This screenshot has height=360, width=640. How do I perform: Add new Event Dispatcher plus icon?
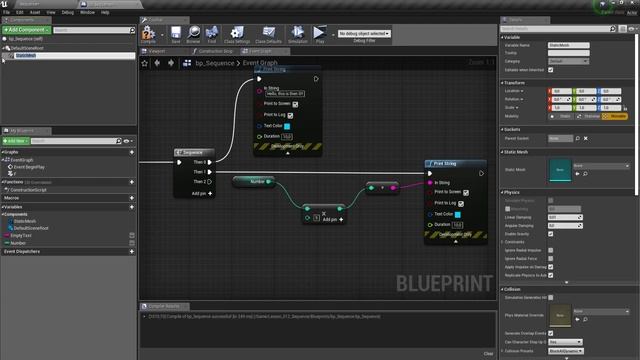(132, 251)
